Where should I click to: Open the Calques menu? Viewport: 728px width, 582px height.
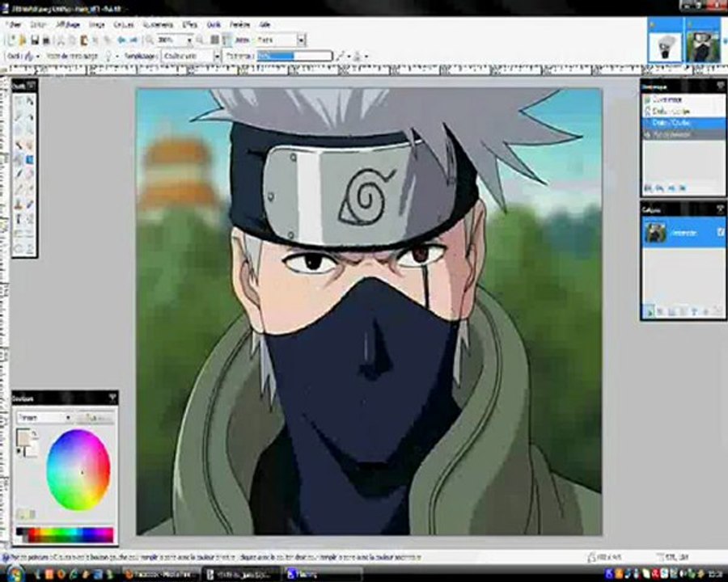[x=124, y=24]
